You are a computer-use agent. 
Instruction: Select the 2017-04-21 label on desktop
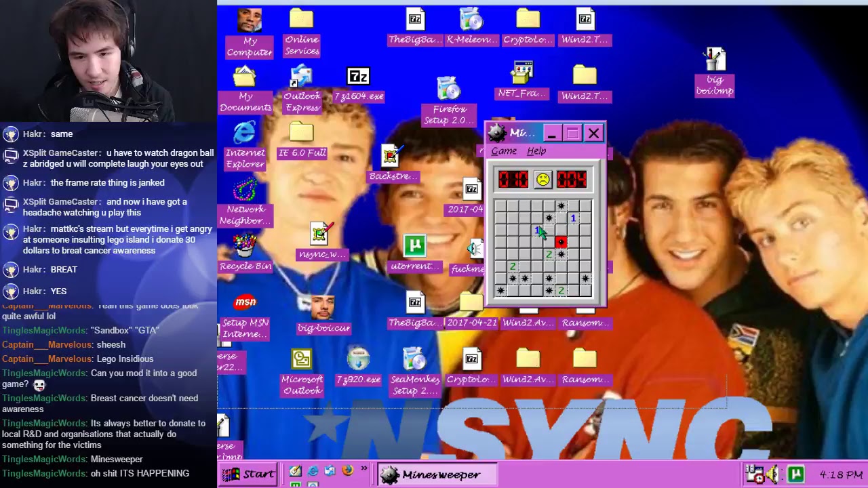click(471, 323)
